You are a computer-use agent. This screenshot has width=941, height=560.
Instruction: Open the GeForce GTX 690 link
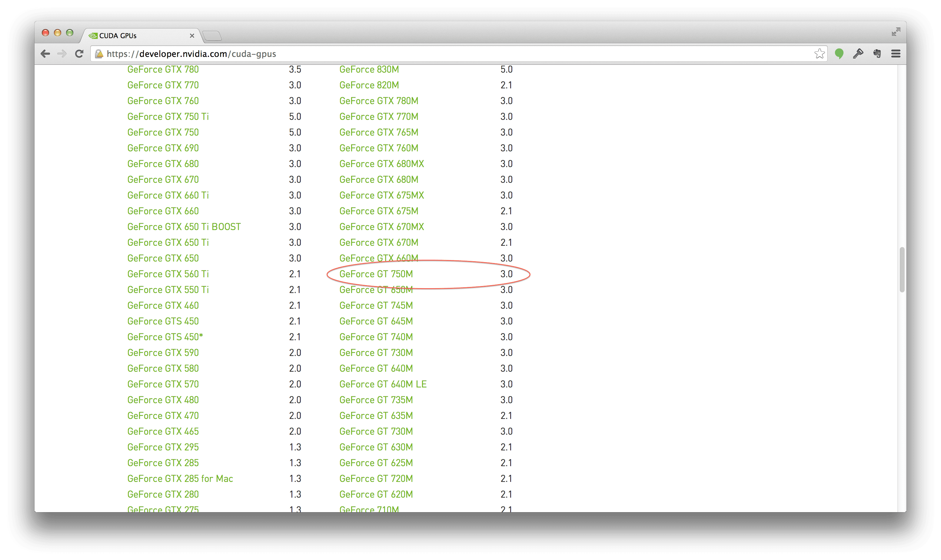tap(163, 148)
